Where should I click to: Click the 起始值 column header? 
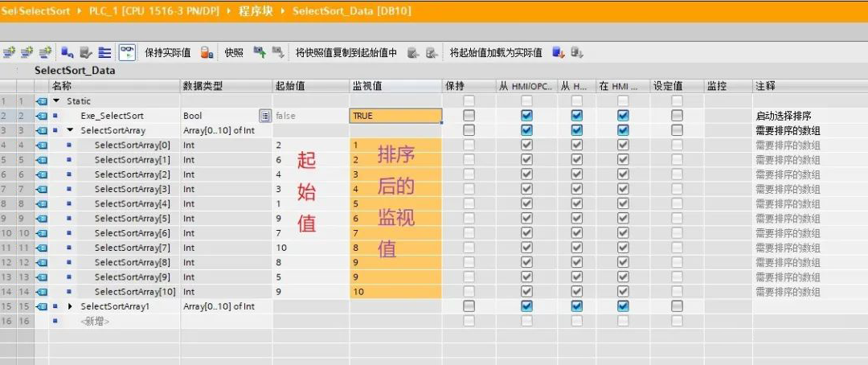coord(310,86)
